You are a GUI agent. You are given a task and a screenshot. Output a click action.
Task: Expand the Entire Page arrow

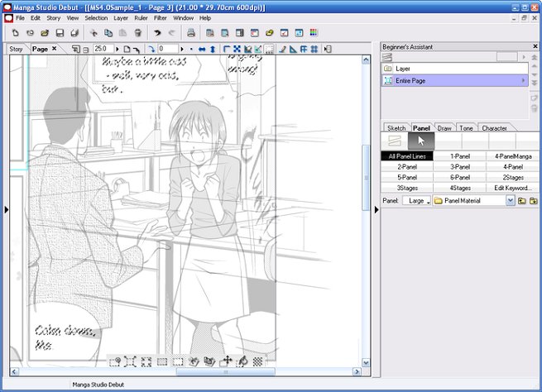coord(523,80)
